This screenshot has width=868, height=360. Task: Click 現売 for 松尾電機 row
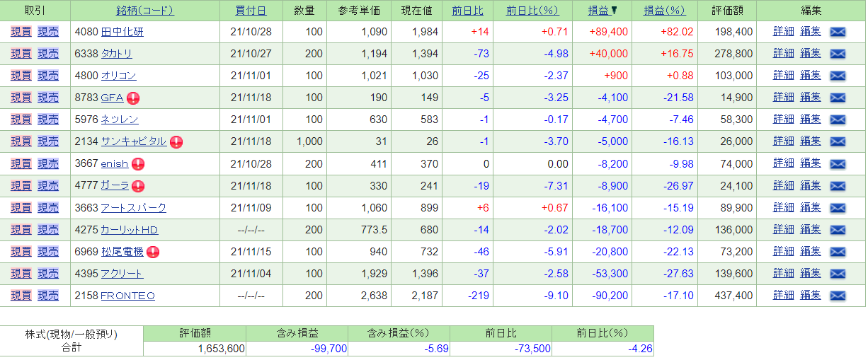(48, 252)
